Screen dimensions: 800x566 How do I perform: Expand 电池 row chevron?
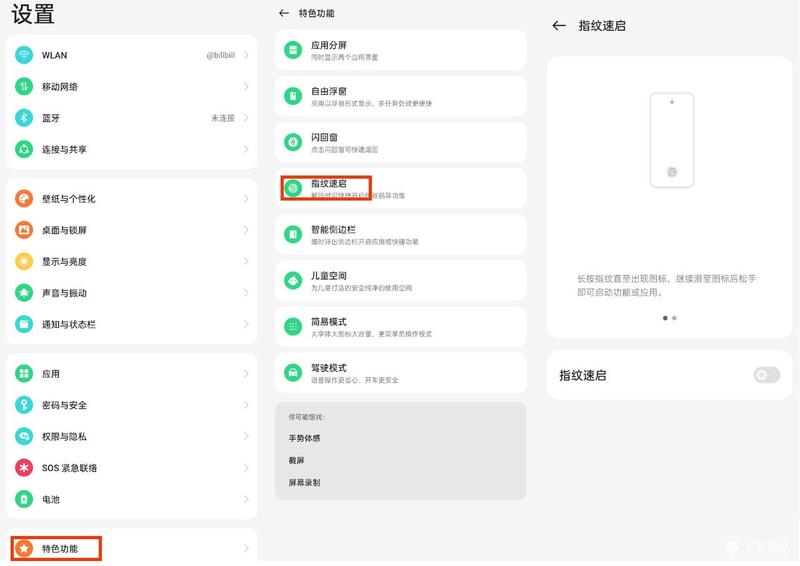click(246, 499)
